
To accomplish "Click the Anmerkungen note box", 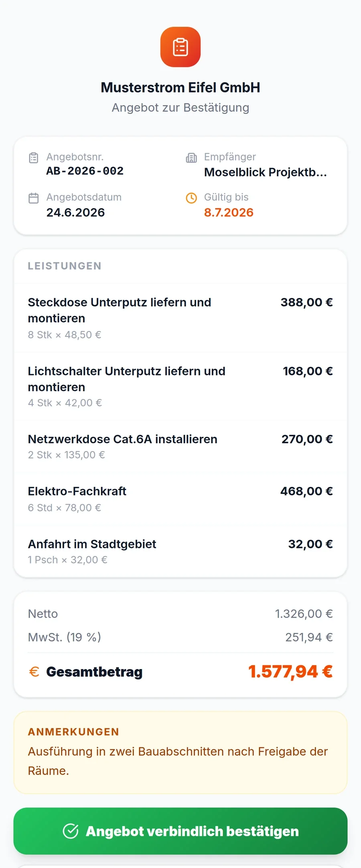I will click(x=180, y=752).
